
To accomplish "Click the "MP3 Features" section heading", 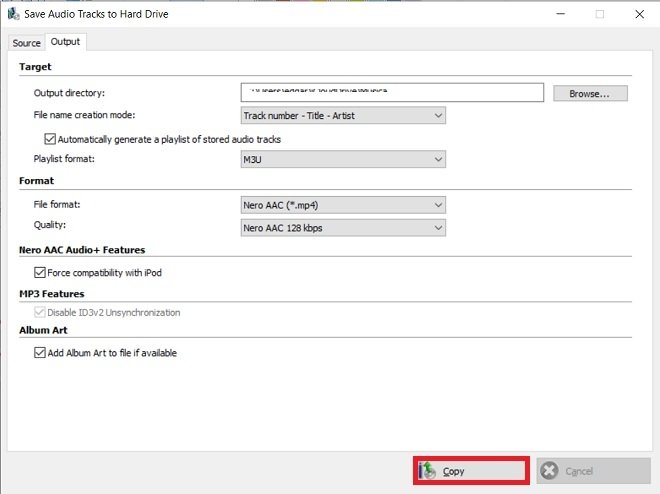I will point(52,294).
